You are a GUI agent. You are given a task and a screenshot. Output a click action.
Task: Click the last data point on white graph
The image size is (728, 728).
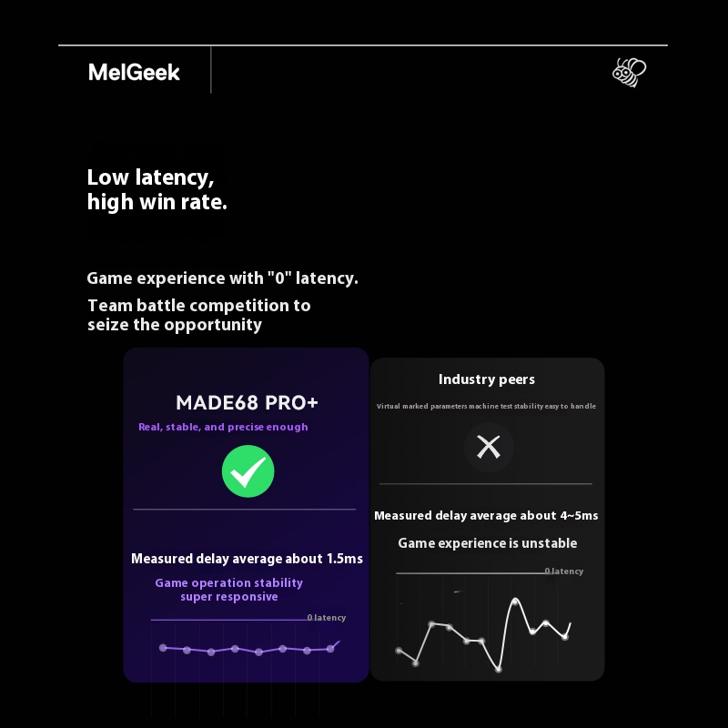pyautogui.click(x=565, y=637)
